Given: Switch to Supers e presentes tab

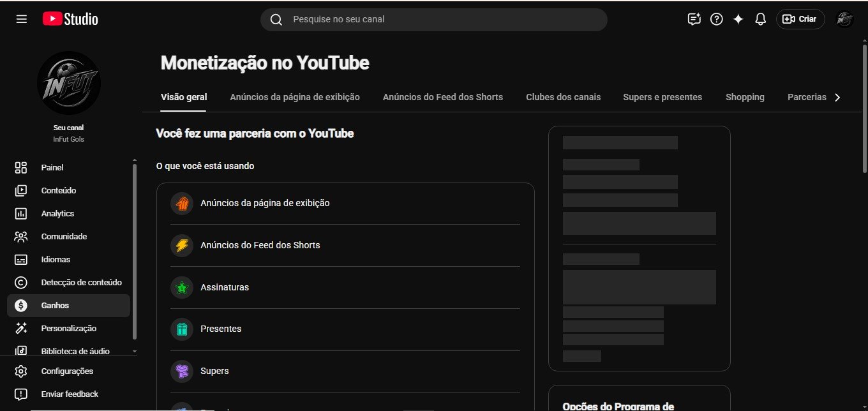Looking at the screenshot, I should [662, 97].
